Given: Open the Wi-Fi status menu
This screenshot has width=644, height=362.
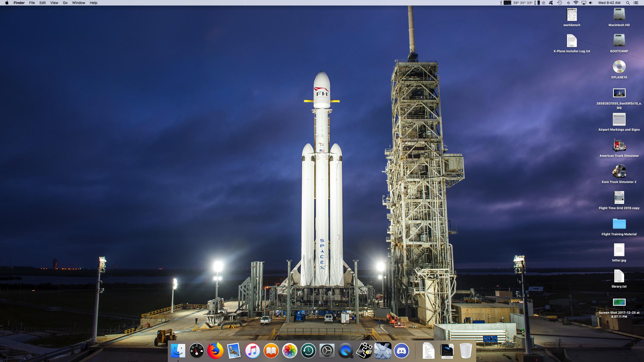Looking at the screenshot, I should tap(576, 3).
